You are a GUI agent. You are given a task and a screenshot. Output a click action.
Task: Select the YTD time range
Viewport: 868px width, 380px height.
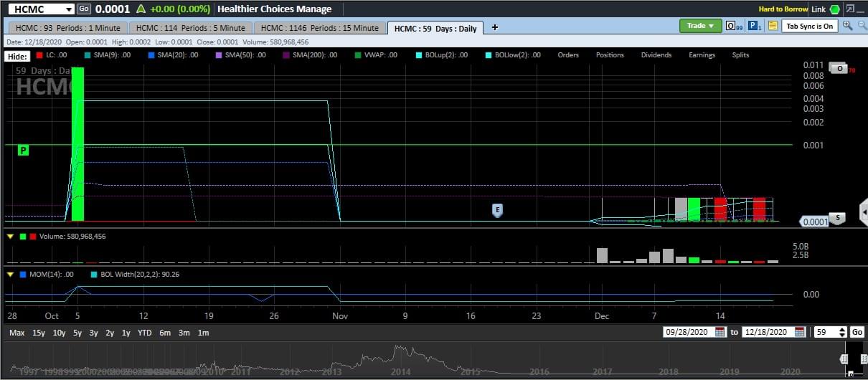click(x=144, y=333)
